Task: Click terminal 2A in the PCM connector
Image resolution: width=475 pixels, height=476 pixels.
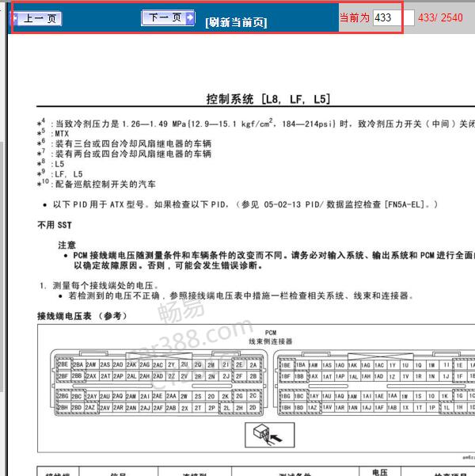Action: pyautogui.click(x=253, y=365)
